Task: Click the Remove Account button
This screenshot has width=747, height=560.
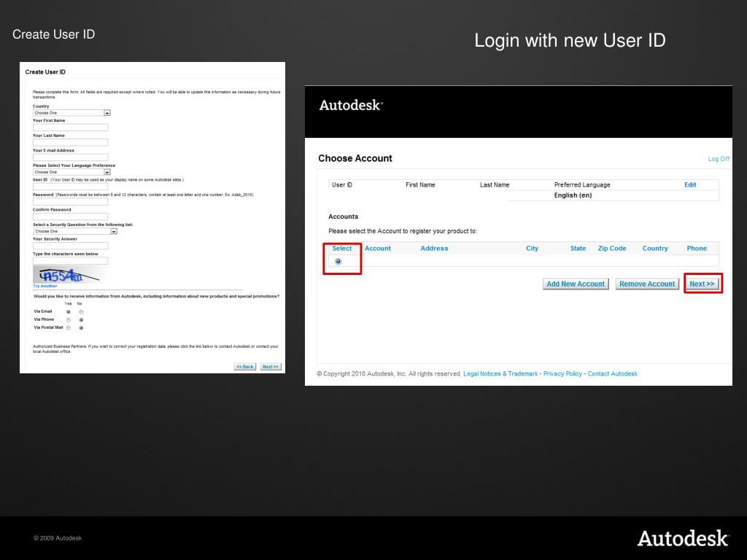Action: click(x=647, y=284)
